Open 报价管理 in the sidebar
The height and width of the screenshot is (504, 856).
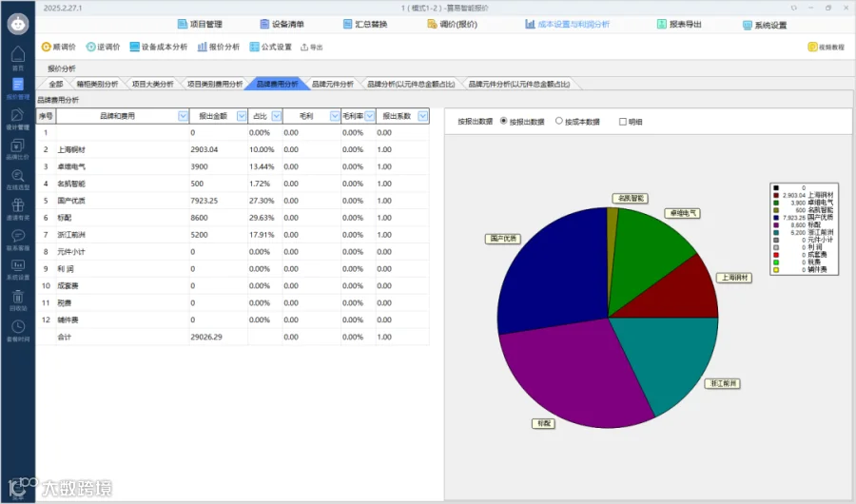point(17,88)
